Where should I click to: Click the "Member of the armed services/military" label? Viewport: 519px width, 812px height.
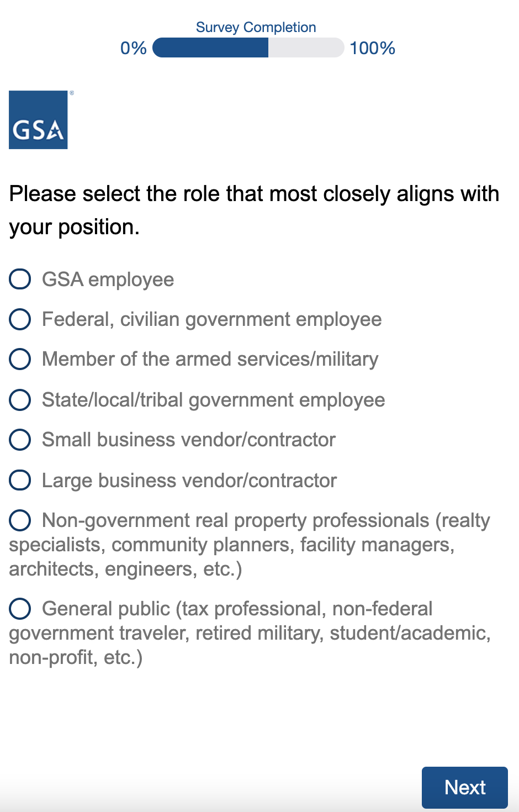[210, 359]
